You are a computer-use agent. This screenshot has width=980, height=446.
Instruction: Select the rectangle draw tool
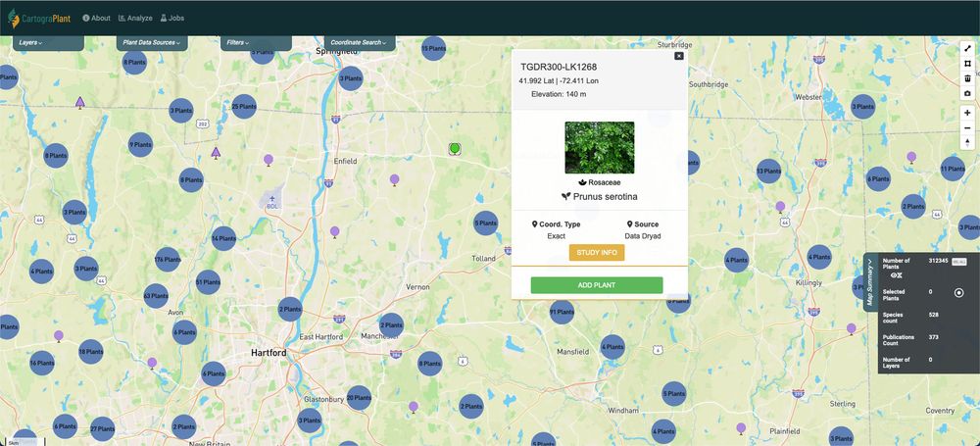(967, 63)
